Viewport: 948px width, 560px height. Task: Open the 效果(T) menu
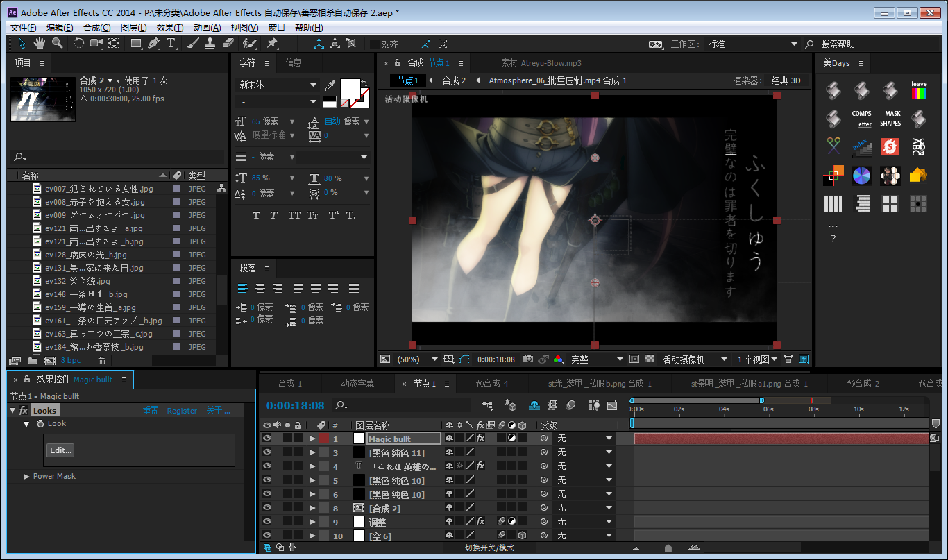tap(170, 28)
